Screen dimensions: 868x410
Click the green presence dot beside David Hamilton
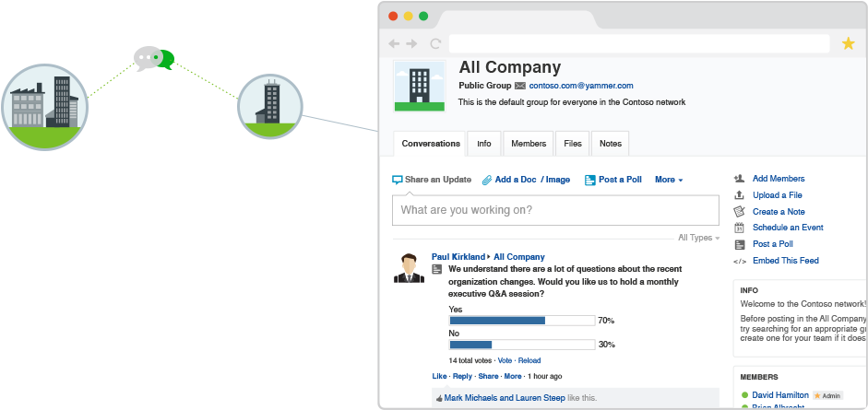[x=744, y=395]
